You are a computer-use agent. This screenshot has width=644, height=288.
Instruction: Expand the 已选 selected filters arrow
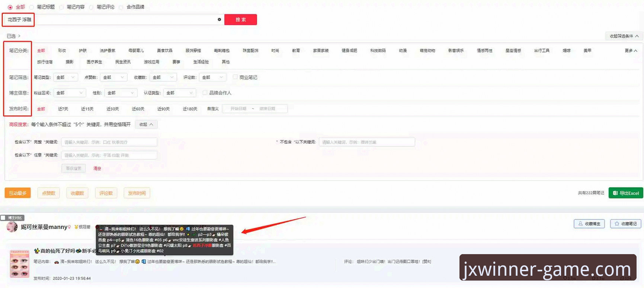(x=19, y=36)
